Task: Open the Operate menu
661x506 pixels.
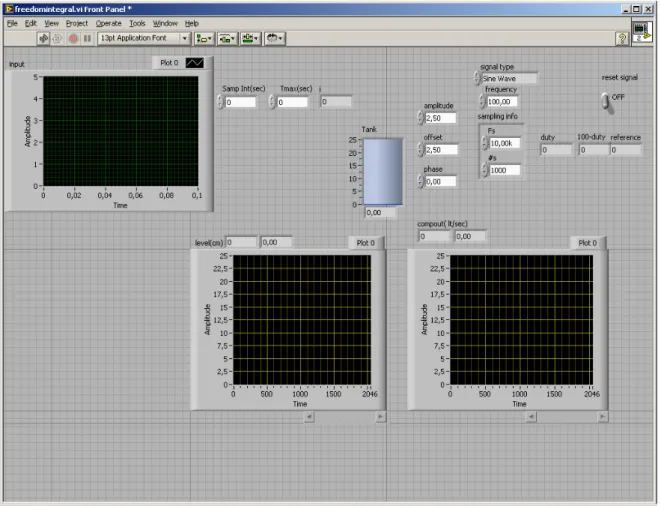Action: 108,24
